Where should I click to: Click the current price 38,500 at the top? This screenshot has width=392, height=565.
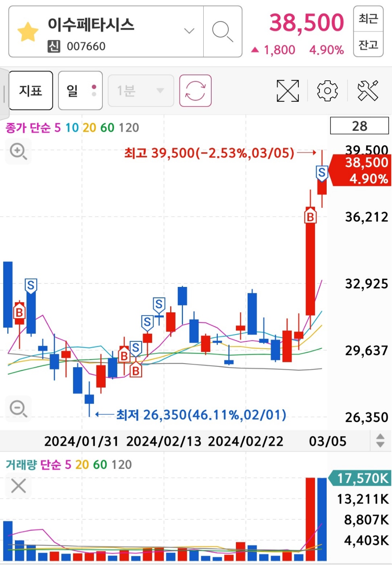tap(307, 23)
